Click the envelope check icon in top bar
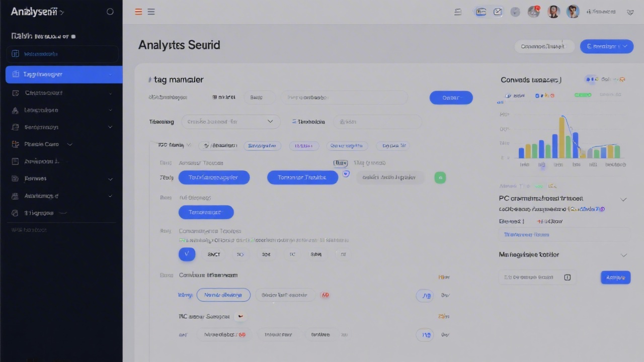The image size is (644, 362). pos(498,11)
